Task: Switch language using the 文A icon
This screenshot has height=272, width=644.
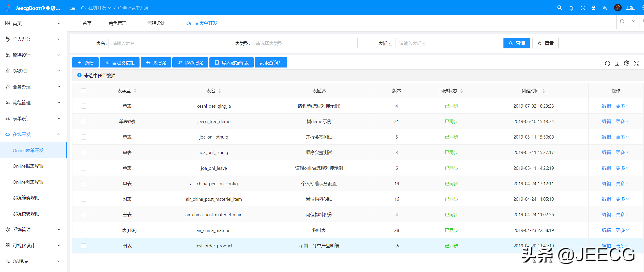Action: point(605,8)
